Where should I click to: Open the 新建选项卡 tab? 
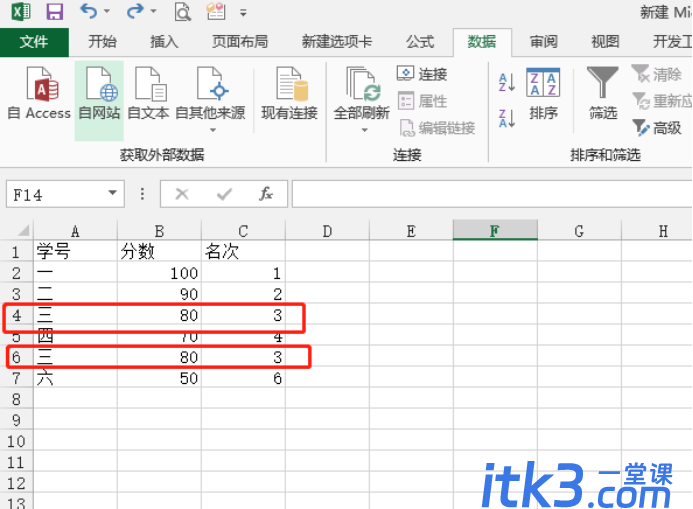point(337,42)
